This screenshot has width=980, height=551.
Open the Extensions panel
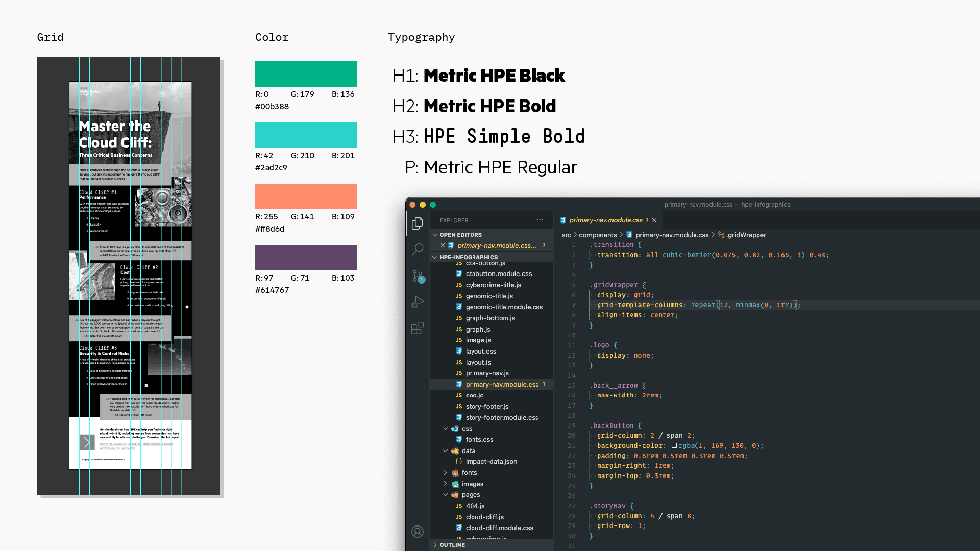click(x=418, y=328)
